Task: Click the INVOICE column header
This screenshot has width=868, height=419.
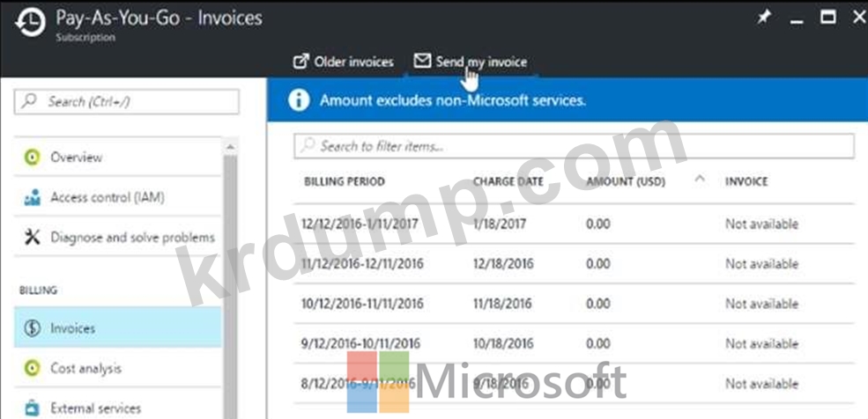Action: 746,181
